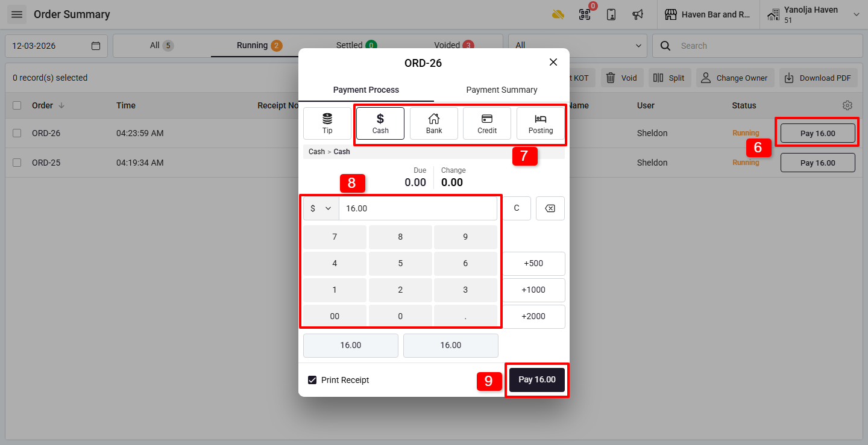Select the Settled orders tab
Image resolution: width=868 pixels, height=445 pixels.
pyautogui.click(x=356, y=45)
